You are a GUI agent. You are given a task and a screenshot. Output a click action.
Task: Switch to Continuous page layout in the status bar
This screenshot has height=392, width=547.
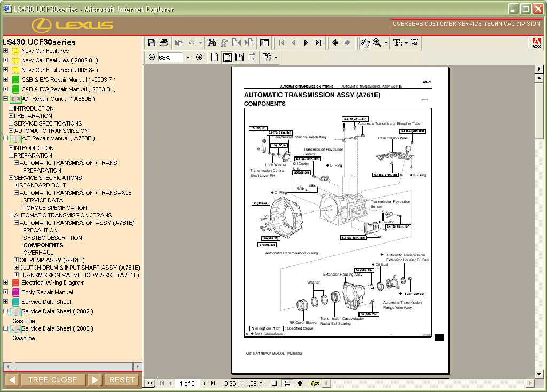coord(287,383)
